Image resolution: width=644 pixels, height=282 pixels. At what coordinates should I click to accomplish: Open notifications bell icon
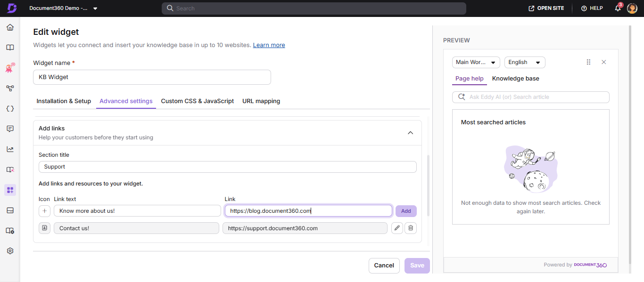[618, 8]
